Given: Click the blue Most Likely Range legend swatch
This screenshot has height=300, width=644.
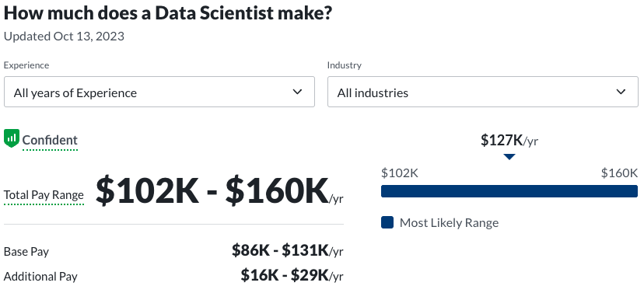Looking at the screenshot, I should tap(387, 222).
